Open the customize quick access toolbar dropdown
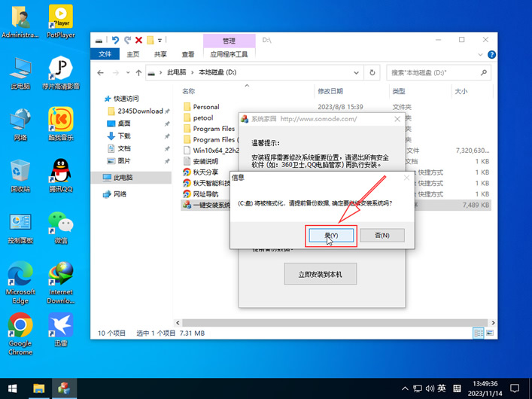The height and width of the screenshot is (399, 532). click(x=160, y=41)
